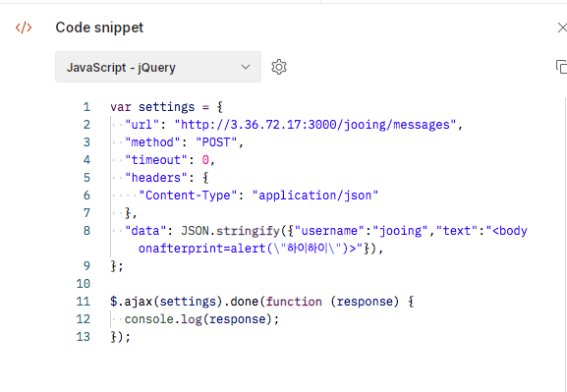Click the "Code snippet" panel title
567x392 pixels.
point(99,28)
